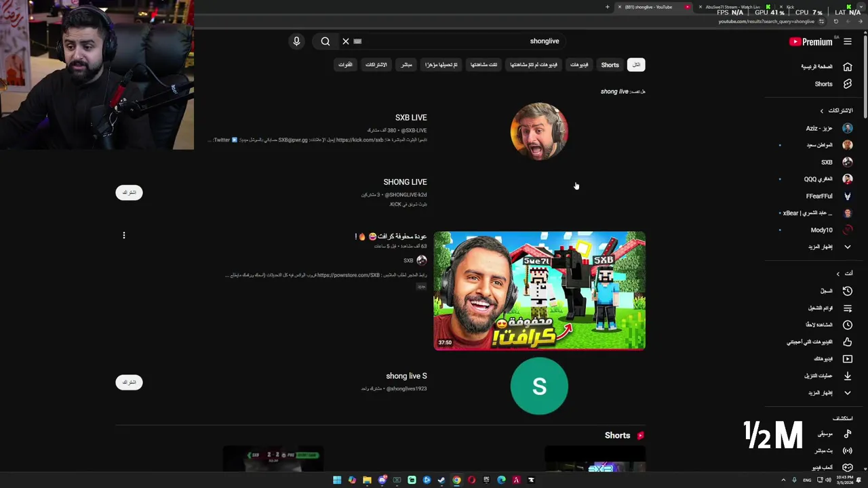Open Windows Start button on taskbar

[337, 480]
